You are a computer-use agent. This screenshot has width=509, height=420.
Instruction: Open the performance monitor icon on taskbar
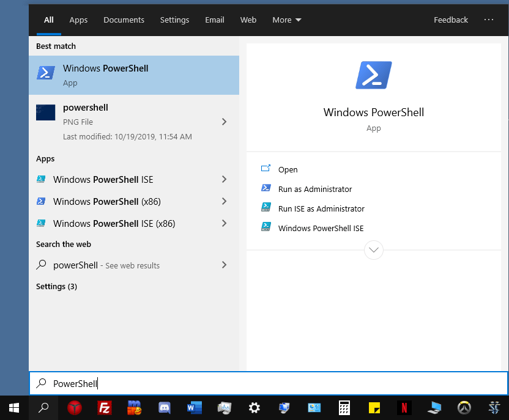click(225, 408)
